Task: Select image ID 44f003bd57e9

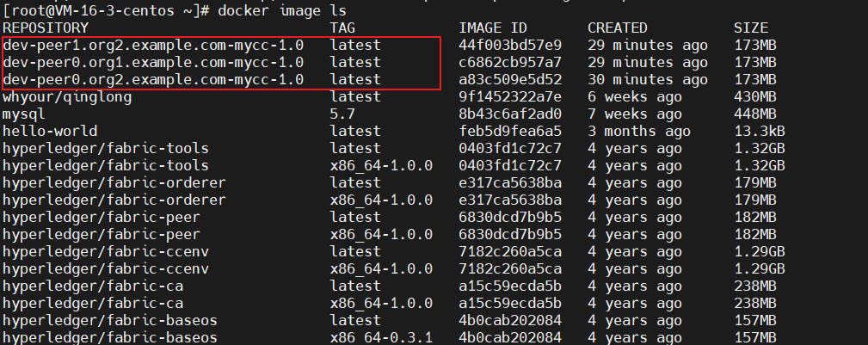Action: tap(510, 46)
